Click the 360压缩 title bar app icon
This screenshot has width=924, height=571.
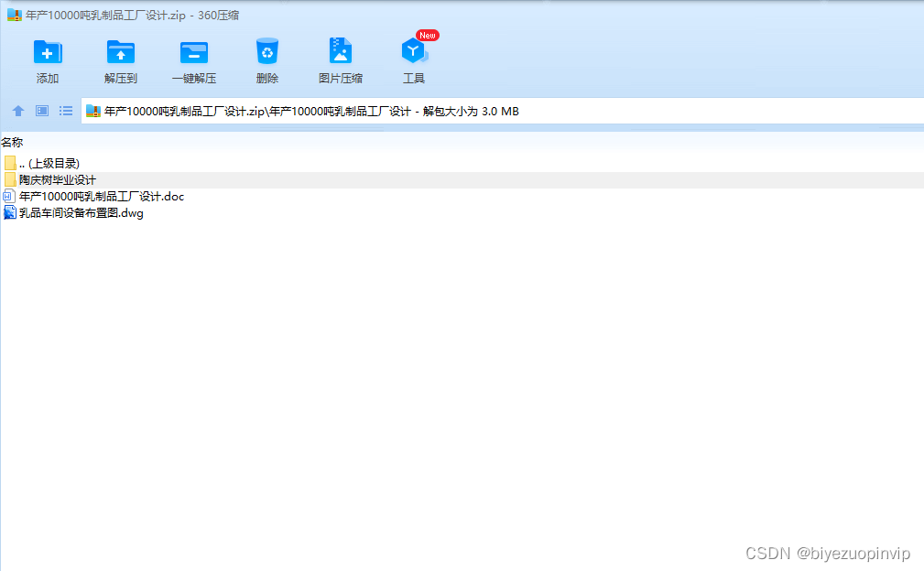(x=14, y=15)
